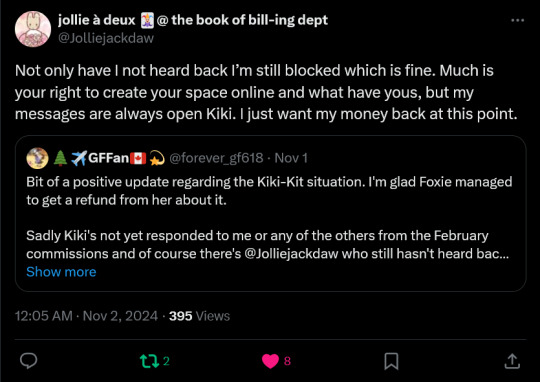Open jollie à deux profile avatar

click(x=33, y=29)
